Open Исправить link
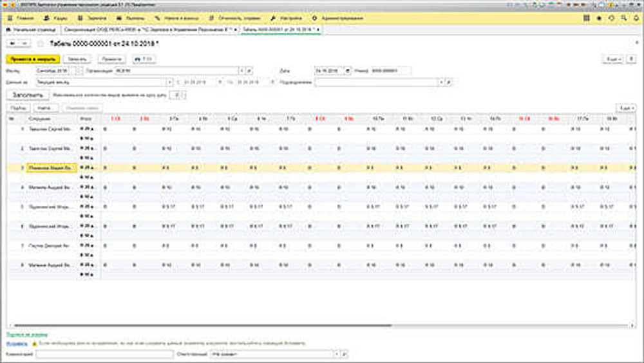This screenshot has width=644, height=363. 17,343
